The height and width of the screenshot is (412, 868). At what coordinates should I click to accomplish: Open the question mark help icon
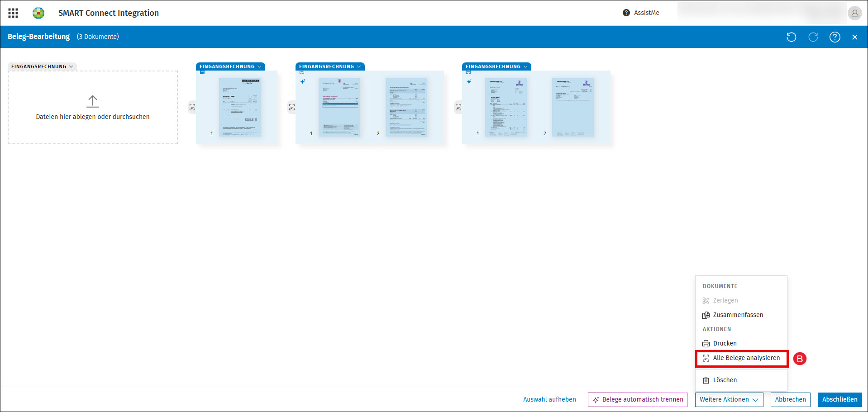pos(835,37)
